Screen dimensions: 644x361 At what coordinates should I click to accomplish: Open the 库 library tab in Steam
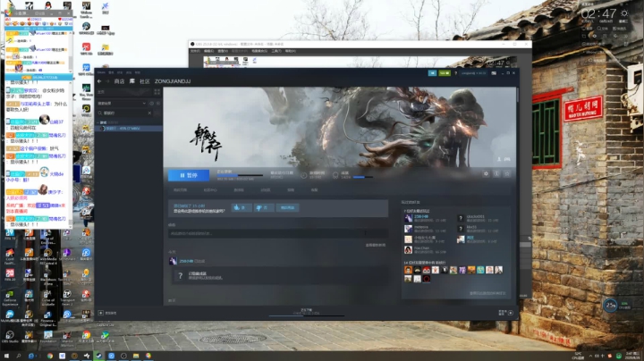click(132, 81)
